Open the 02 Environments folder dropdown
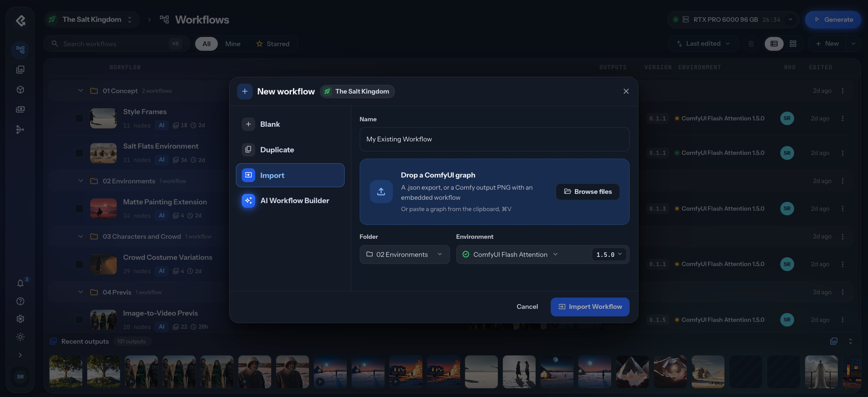The image size is (868, 397). pyautogui.click(x=405, y=255)
